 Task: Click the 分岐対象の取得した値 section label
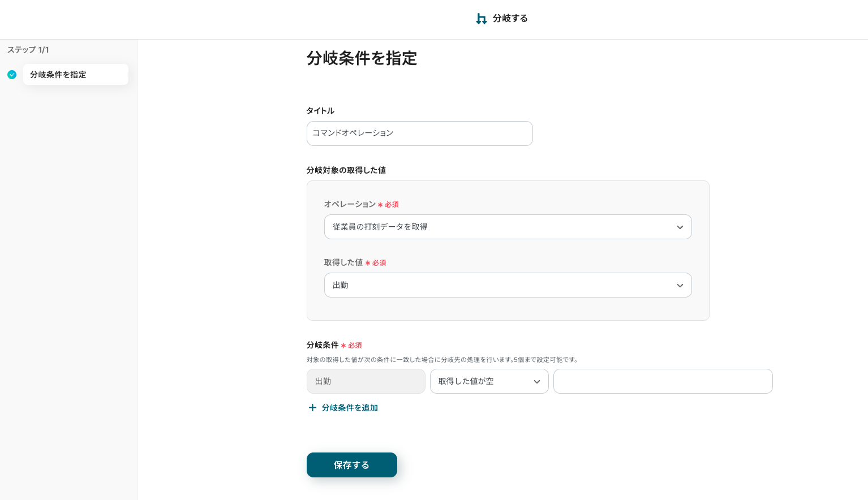(346, 170)
